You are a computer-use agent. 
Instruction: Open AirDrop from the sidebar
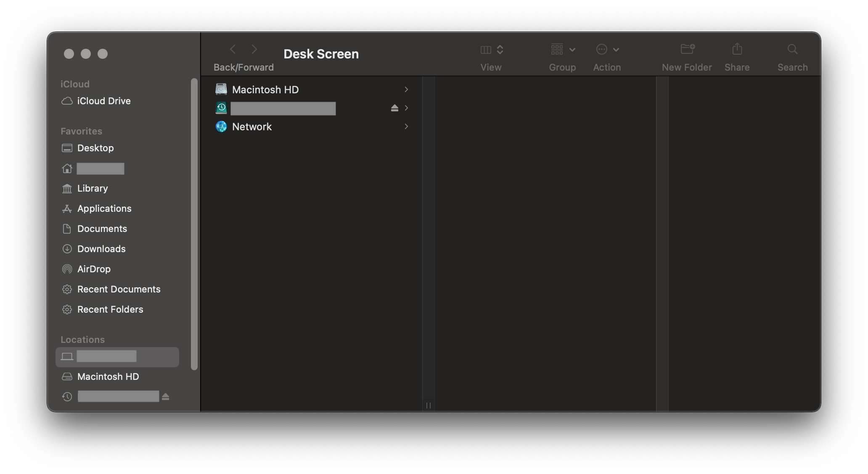(x=94, y=269)
